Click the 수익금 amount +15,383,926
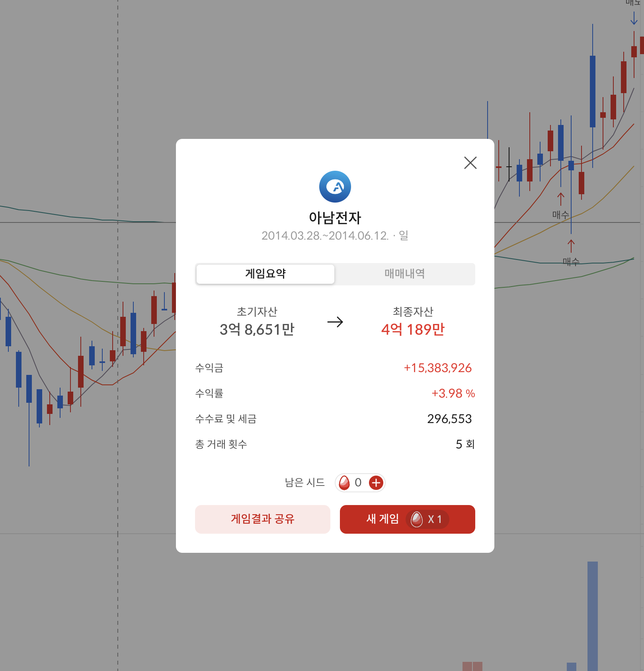This screenshot has height=671, width=644. pyautogui.click(x=437, y=368)
